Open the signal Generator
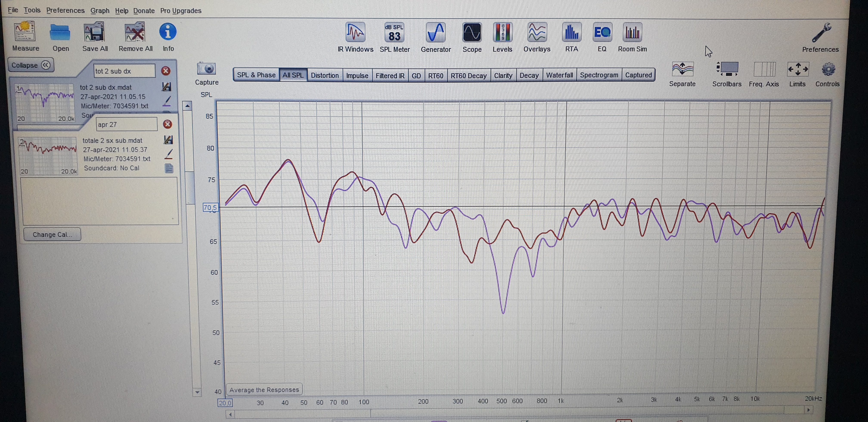 pos(435,37)
